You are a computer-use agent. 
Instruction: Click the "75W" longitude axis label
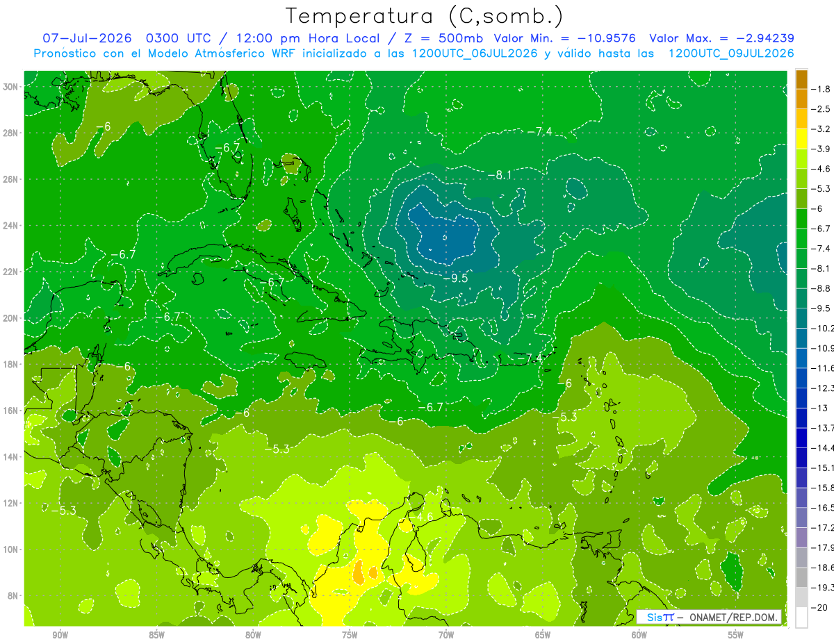click(x=350, y=635)
